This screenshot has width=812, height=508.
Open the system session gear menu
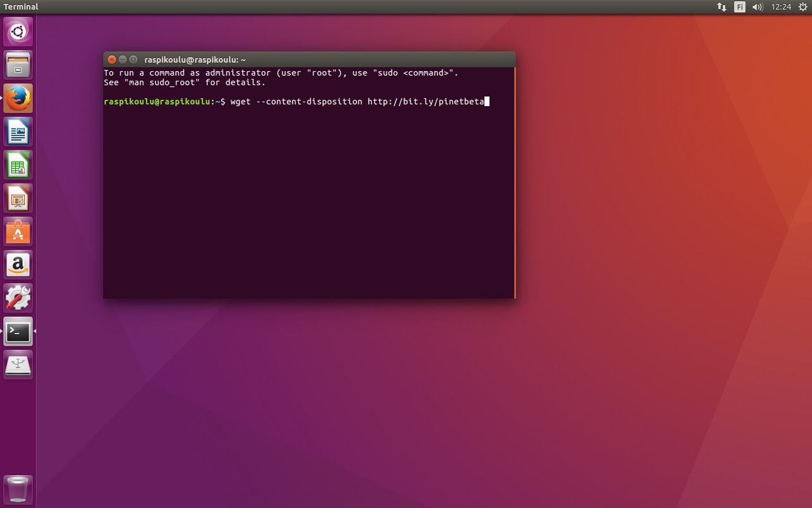tap(802, 7)
